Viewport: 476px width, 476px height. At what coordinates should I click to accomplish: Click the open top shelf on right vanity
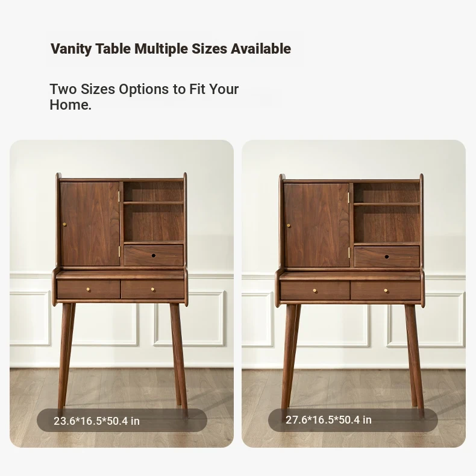tap(387, 193)
